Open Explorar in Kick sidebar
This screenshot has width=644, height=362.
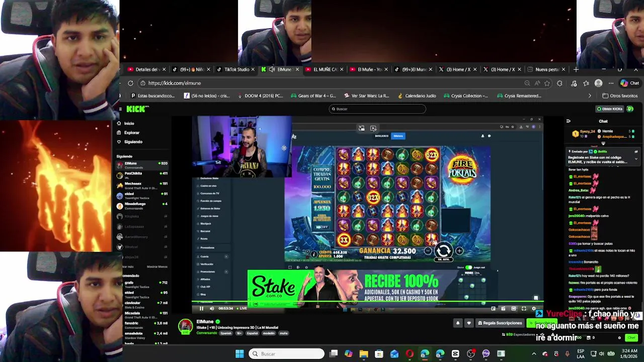128,133
